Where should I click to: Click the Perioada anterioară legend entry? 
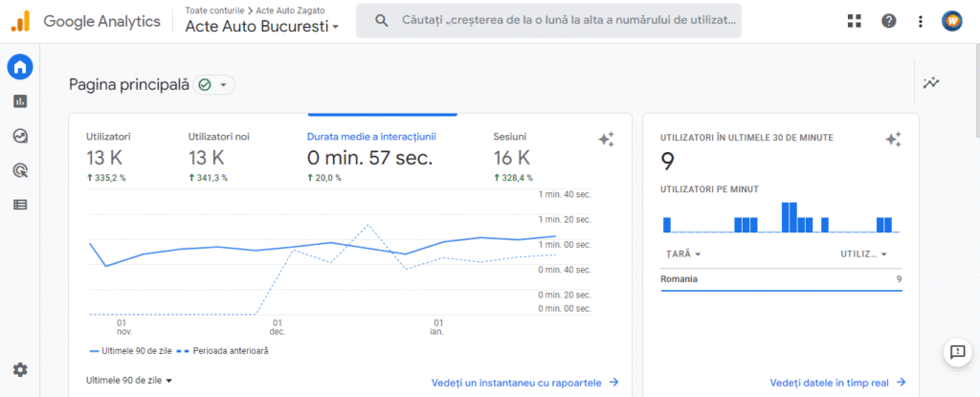[x=222, y=351]
